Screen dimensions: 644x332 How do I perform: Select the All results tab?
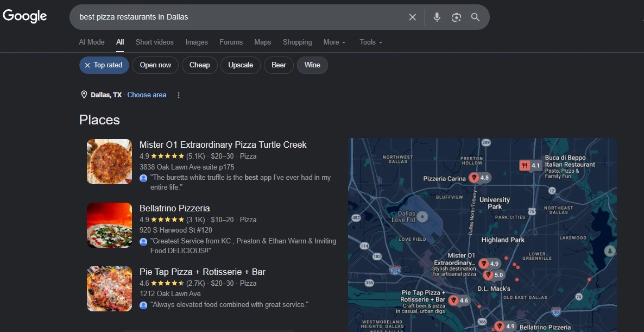(x=120, y=42)
